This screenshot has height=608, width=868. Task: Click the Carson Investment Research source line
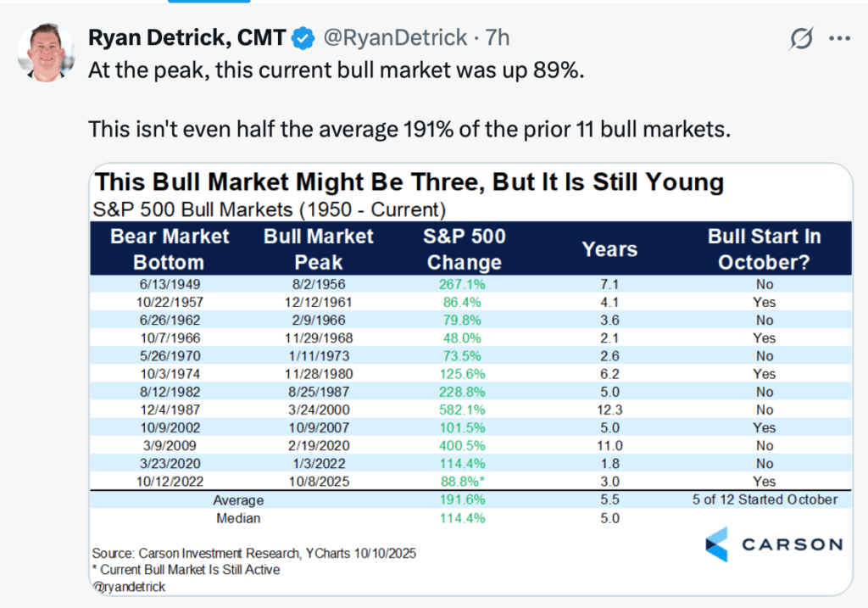click(x=254, y=553)
